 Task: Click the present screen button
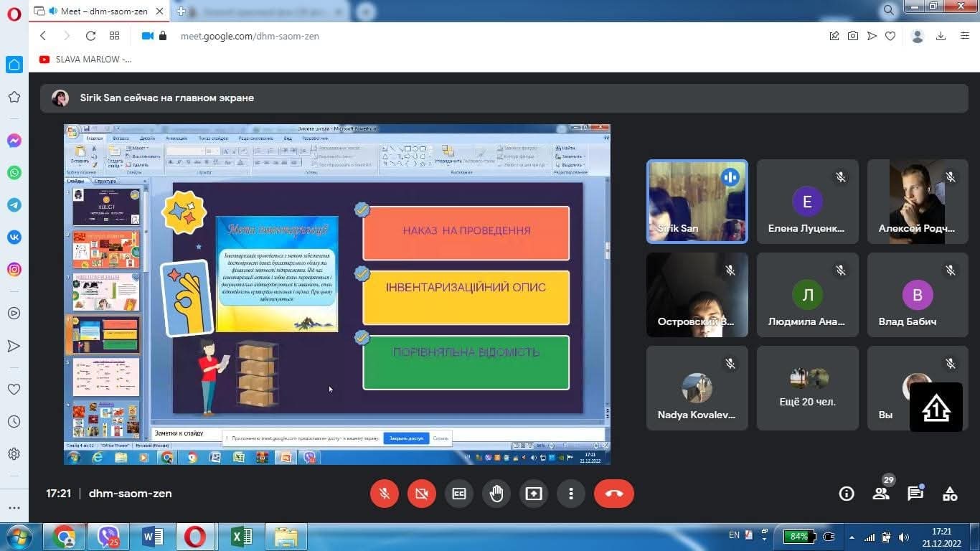tap(534, 494)
